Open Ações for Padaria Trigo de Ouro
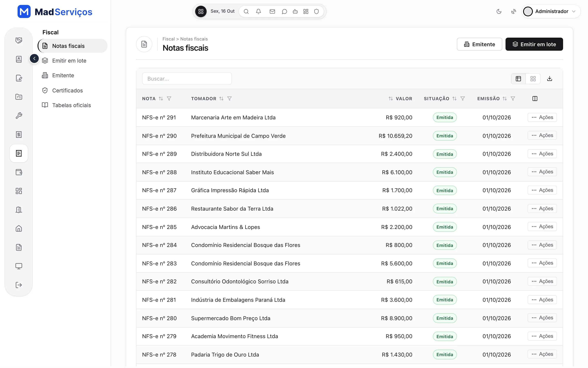Viewport: 588px width, 368px height. (542, 354)
